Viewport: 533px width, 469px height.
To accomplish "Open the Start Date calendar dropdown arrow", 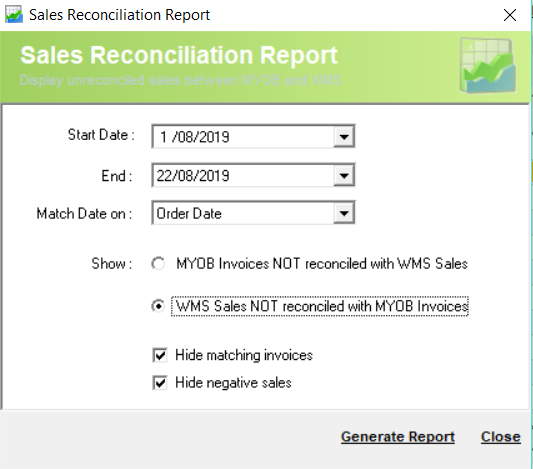I will point(344,137).
